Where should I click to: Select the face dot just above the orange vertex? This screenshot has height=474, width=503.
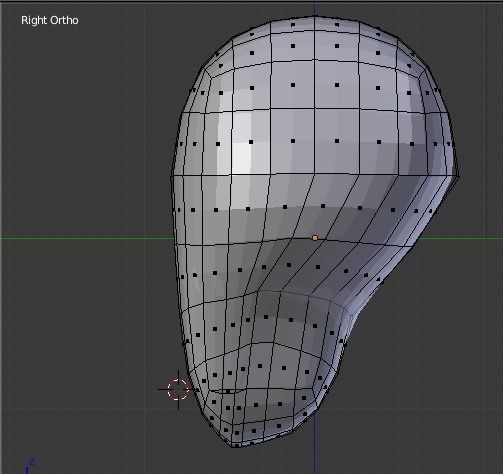[323, 206]
